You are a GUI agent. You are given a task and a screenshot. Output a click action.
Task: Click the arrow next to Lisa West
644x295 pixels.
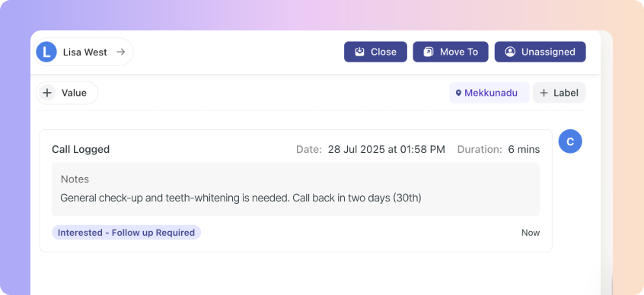point(120,52)
